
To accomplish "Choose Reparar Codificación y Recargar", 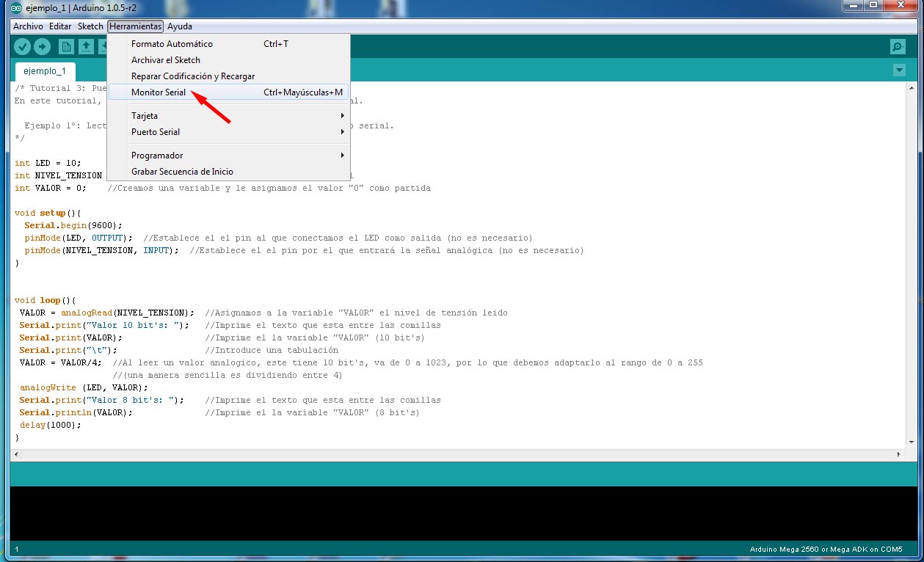I will [x=228, y=76].
